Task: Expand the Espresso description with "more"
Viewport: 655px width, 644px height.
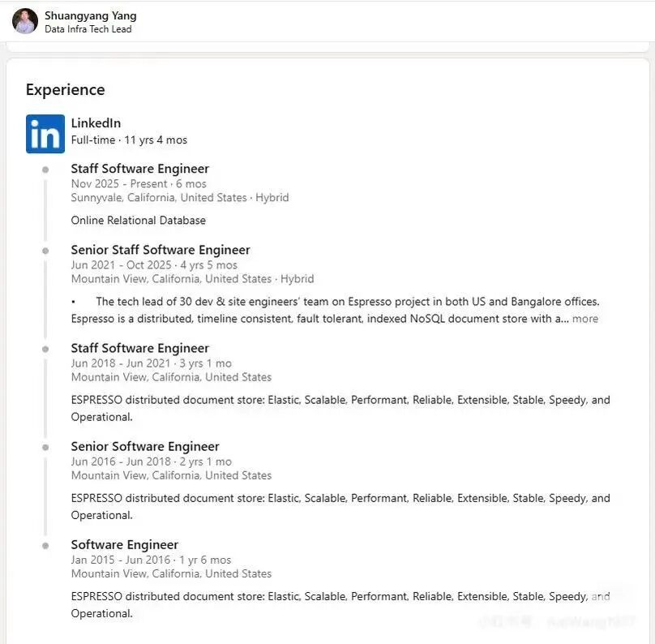Action: pos(585,319)
